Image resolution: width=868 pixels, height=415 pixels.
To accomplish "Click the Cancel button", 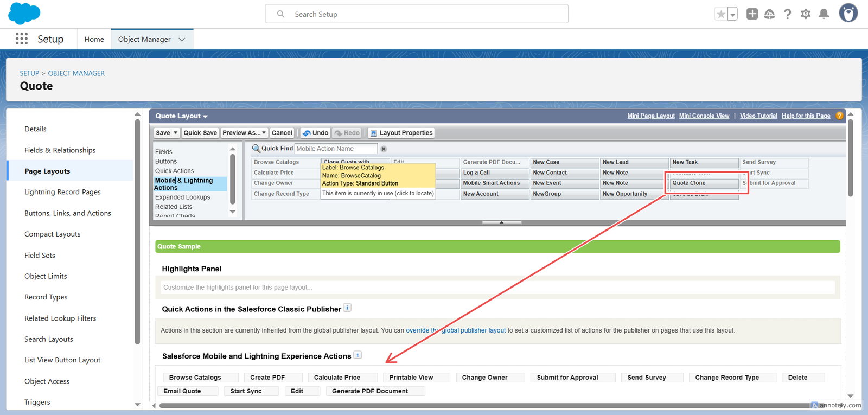I will (x=282, y=133).
